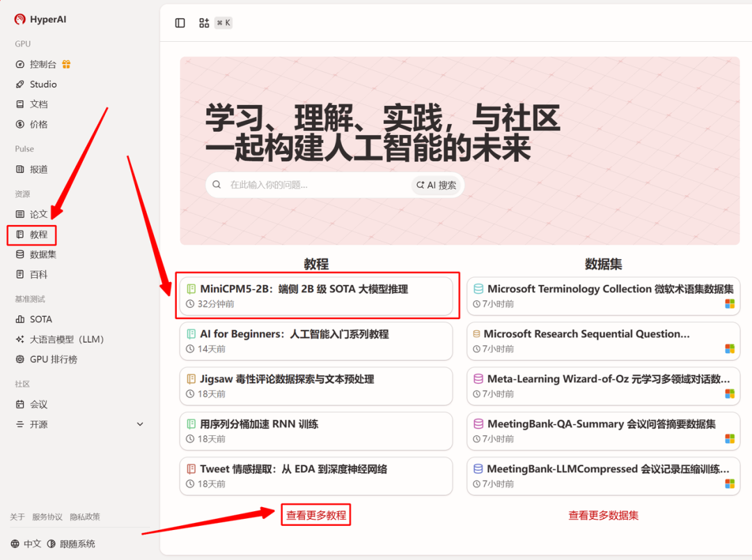Open MiniCPM5-2B tutorial title

304,289
